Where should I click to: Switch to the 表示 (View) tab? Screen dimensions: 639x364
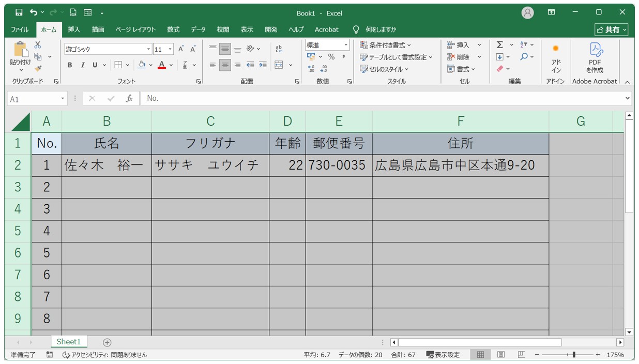click(x=247, y=29)
